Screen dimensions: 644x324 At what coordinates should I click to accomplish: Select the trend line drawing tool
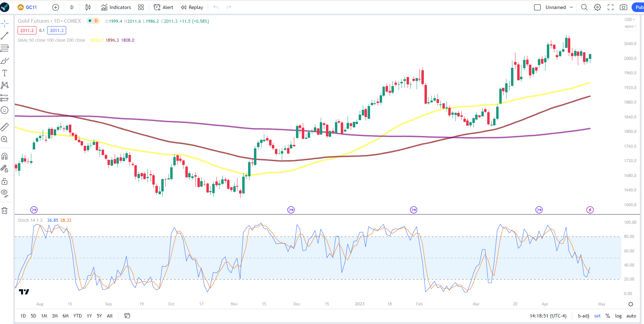coord(4,36)
